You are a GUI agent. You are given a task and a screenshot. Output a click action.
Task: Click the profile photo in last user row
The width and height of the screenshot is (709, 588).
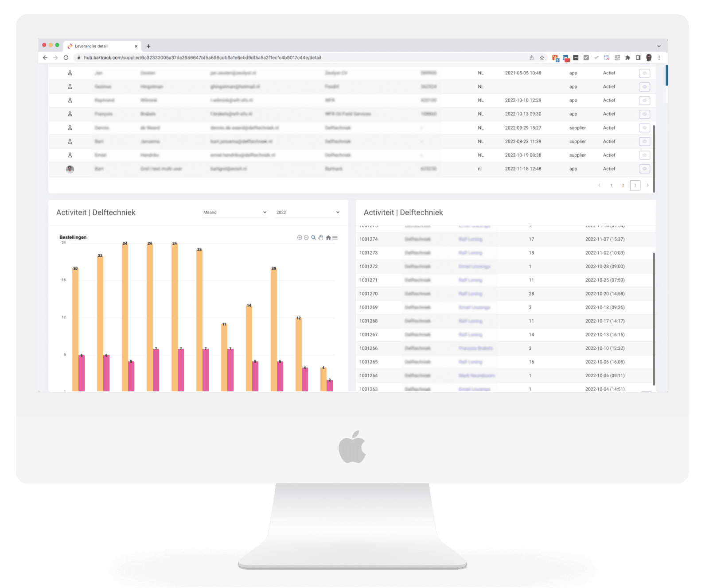70,169
